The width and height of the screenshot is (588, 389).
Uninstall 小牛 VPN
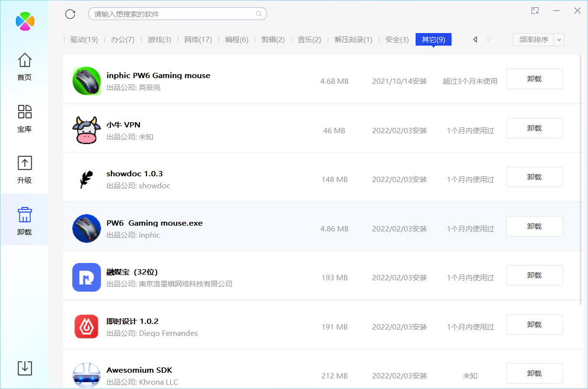tap(534, 128)
